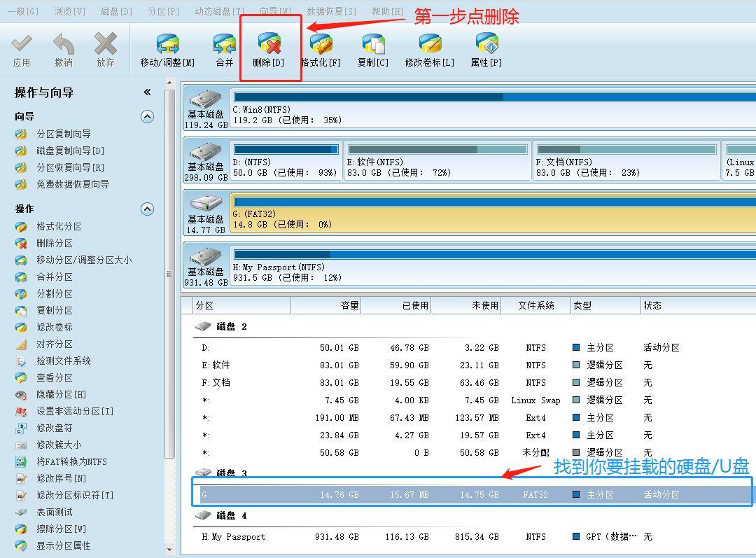This screenshot has width=756, height=558.
Task: Open the 动态磁盘[T] menu
Action: click(x=219, y=11)
